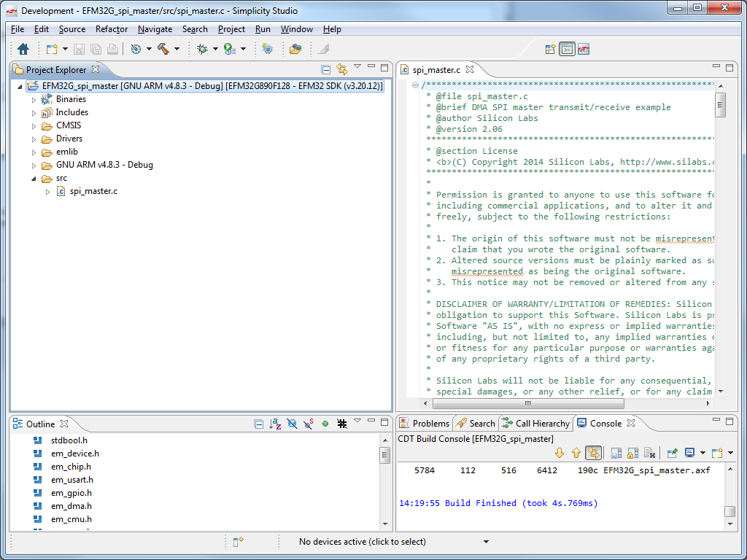Open the Refactor menu
Screen dimensions: 747x560
coord(111,29)
